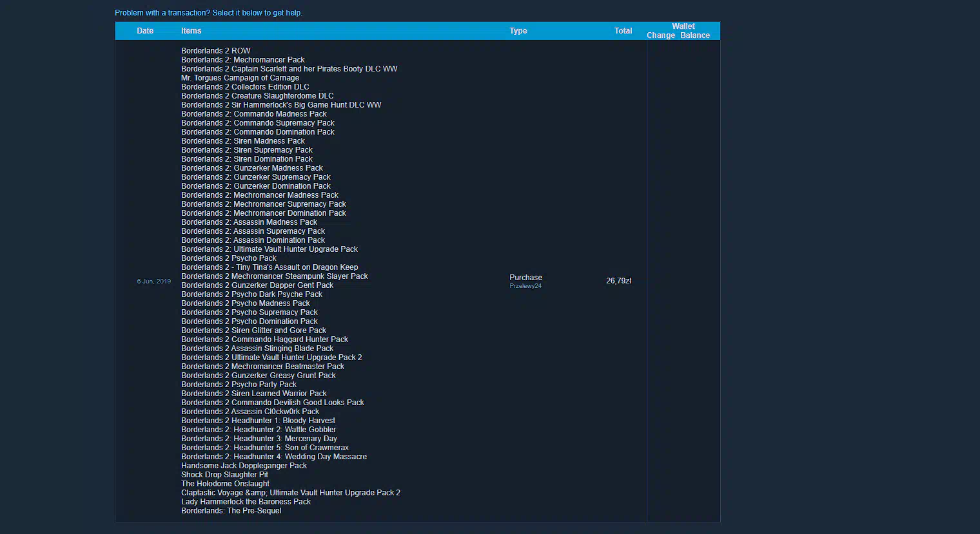Click 'Headhunter 5: Son of Crawmerax' item
The image size is (980, 534).
click(x=265, y=448)
